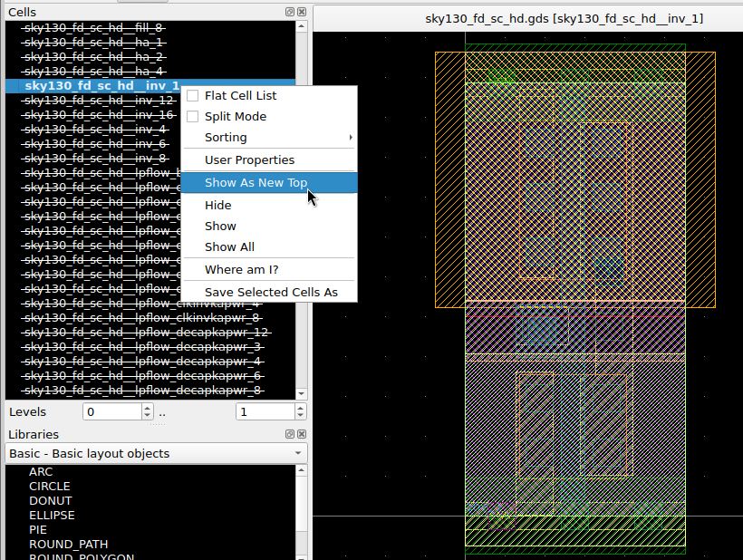Viewport: 743px width, 560px height.
Task: Choose Show As New Top from menu
Action: (x=256, y=182)
